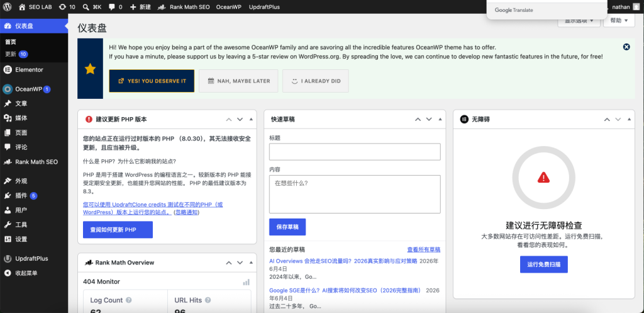Toggle Rank Math Overview widget panel
This screenshot has width=644, height=313.
pyautogui.click(x=251, y=263)
